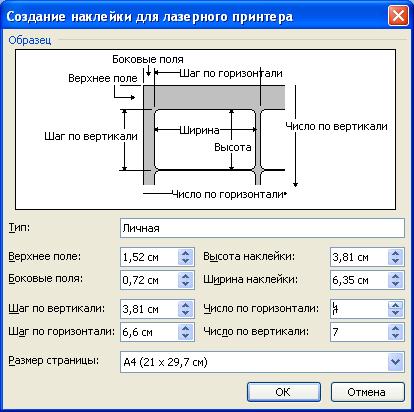This screenshot has height=412, width=414.
Task: Select the A4 page size combo box
Action: coord(262,362)
